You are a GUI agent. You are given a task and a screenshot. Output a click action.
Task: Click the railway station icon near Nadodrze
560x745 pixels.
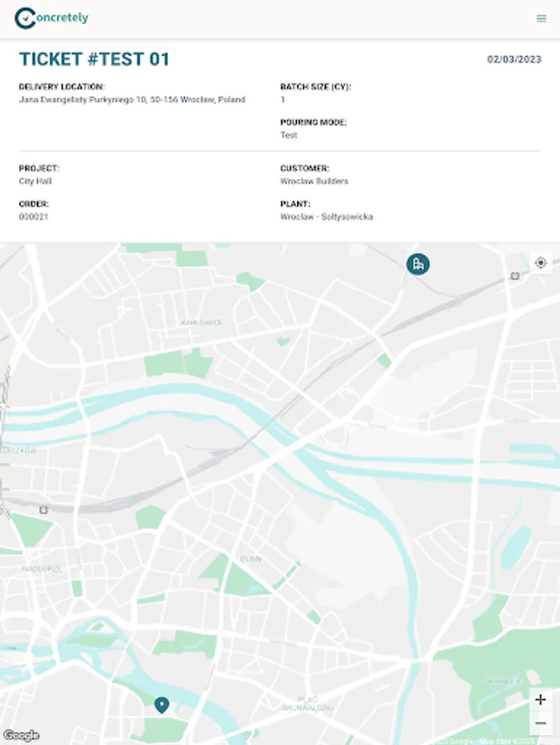(43, 510)
